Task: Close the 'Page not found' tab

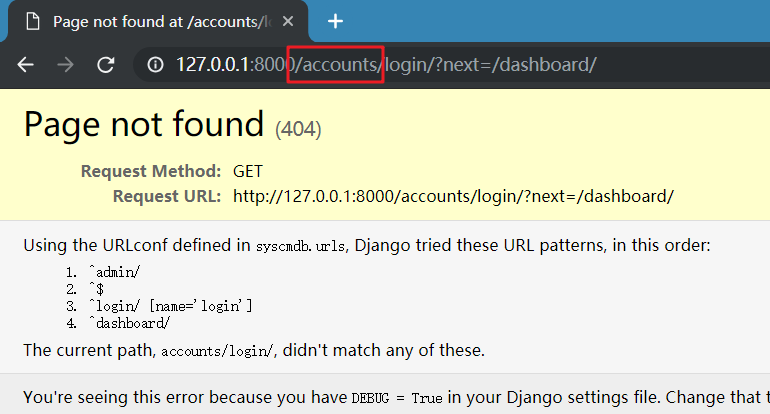Action: 289,21
